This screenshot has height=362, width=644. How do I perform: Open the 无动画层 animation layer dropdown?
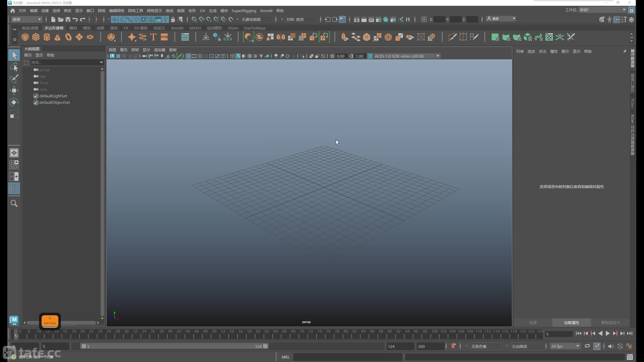(x=526, y=346)
